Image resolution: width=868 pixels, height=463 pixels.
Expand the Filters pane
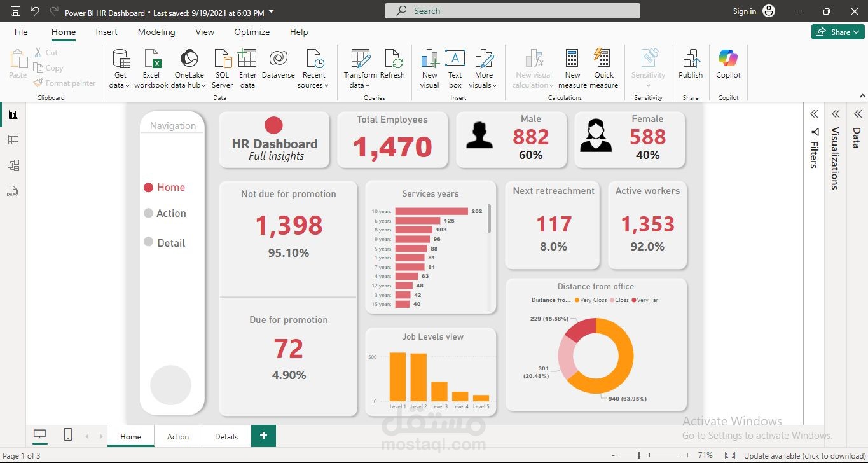point(814,114)
